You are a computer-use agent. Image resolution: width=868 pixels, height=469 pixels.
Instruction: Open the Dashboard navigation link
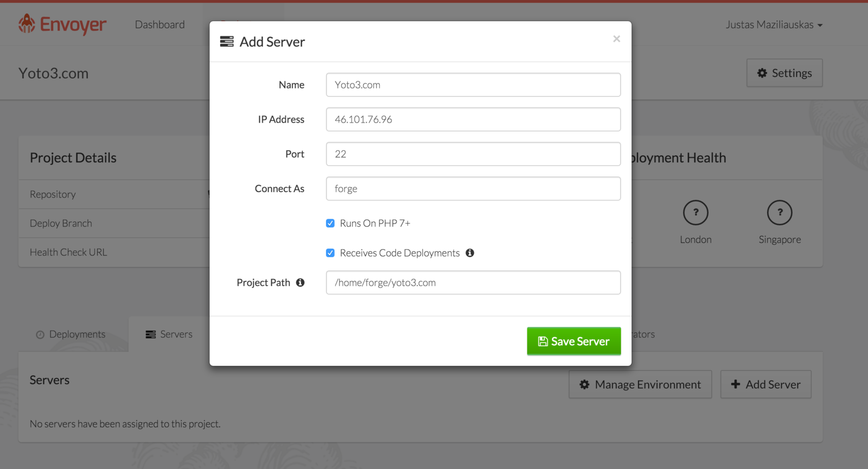coord(159,24)
